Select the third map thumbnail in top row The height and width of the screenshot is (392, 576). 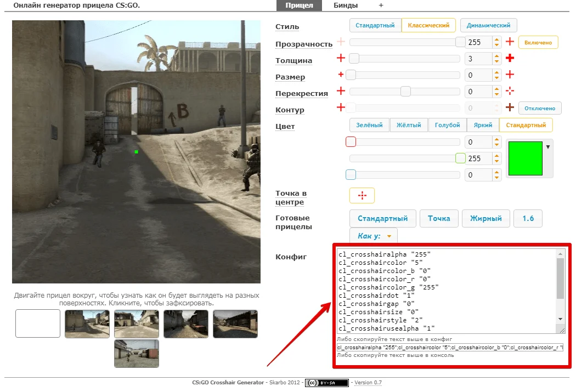136,323
